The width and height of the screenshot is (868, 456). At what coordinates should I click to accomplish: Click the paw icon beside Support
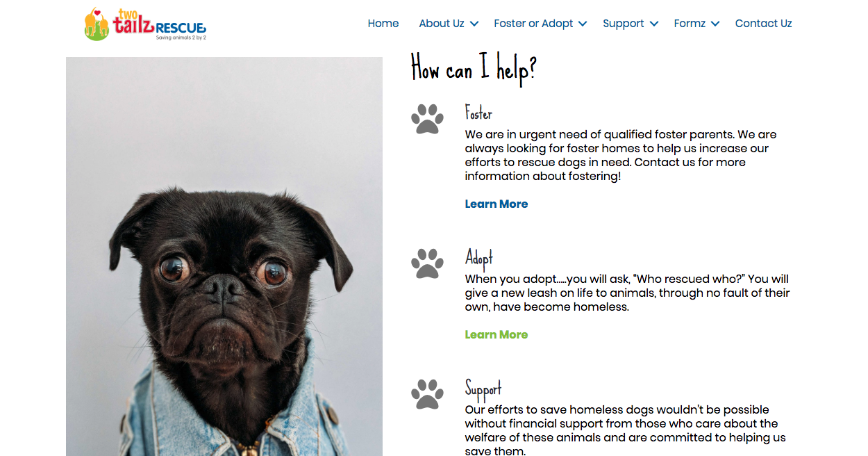point(427,394)
